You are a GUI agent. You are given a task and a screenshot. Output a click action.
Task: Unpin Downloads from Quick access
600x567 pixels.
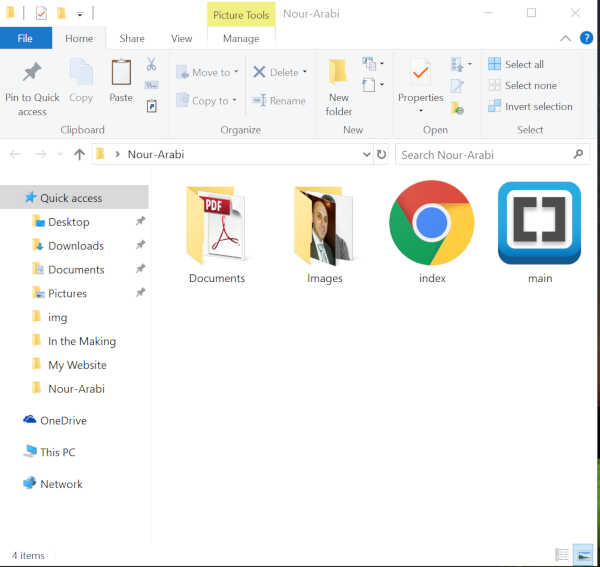click(141, 244)
